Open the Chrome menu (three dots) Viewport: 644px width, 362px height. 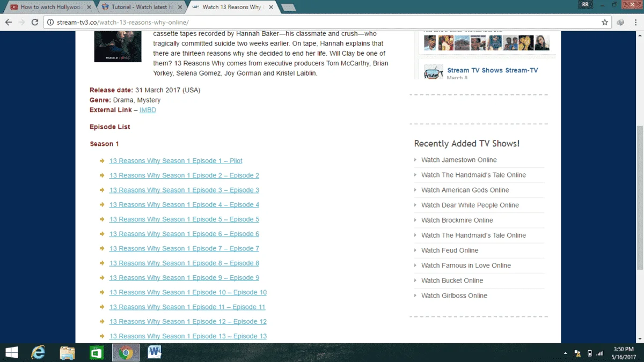point(635,23)
